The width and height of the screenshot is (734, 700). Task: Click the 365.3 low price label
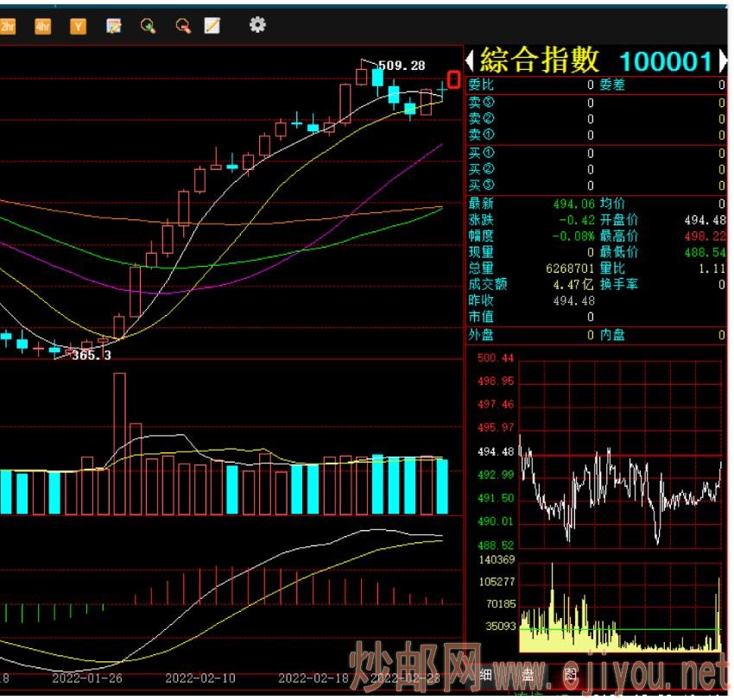pos(92,355)
